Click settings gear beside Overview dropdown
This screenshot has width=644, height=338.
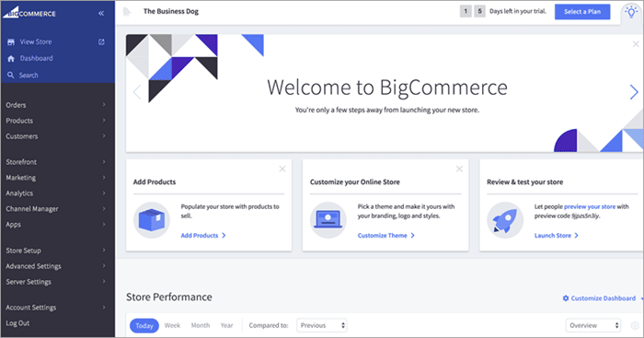pos(635,326)
